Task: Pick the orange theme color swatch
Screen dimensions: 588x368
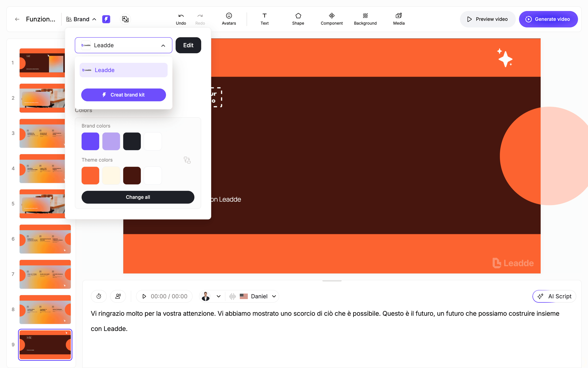Action: (90, 175)
